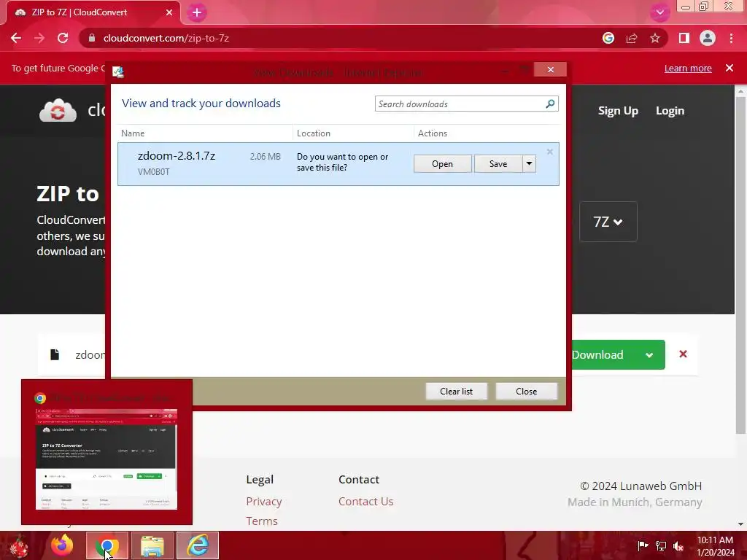Click the network tray icon
The image size is (747, 560).
(x=661, y=545)
